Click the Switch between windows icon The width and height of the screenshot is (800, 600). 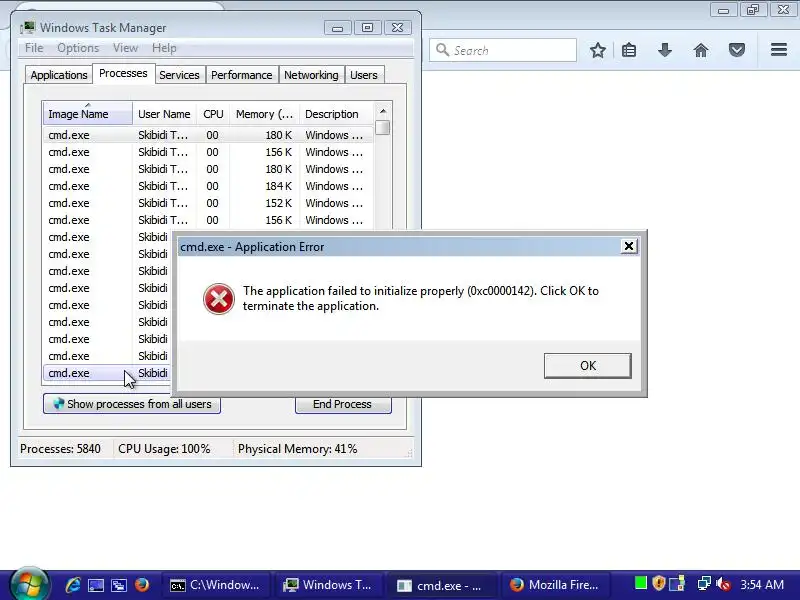(x=119, y=585)
